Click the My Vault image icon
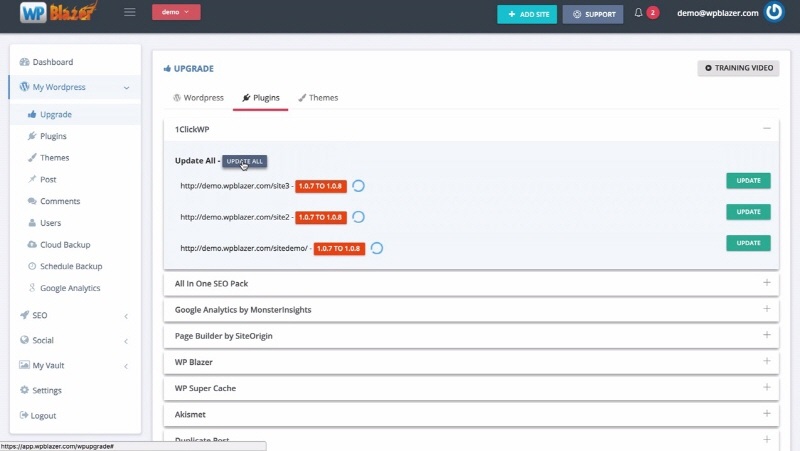 coord(24,365)
